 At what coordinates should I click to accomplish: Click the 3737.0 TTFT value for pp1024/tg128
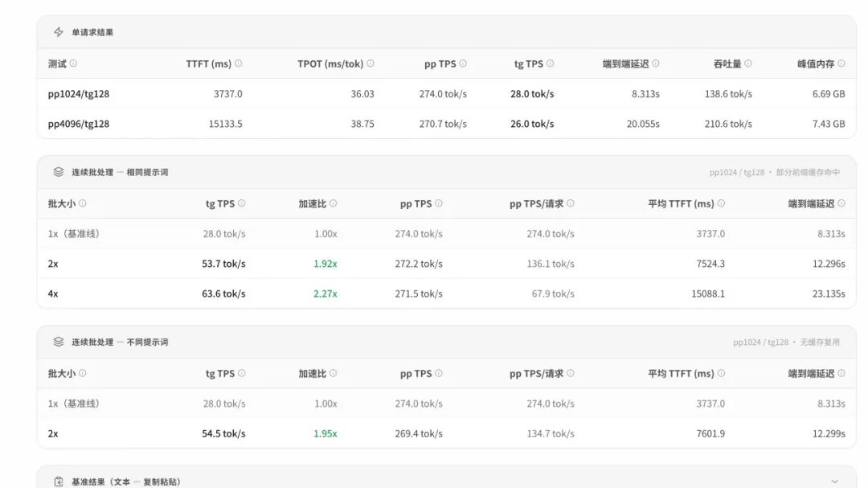tap(228, 94)
